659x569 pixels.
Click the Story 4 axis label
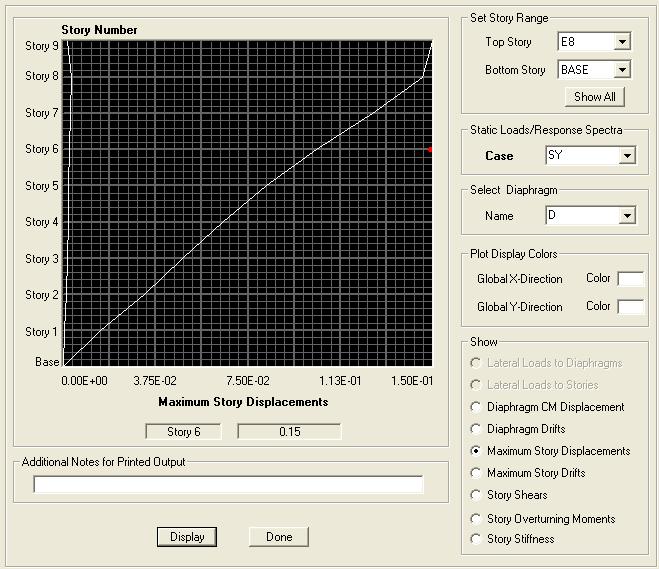coord(42,221)
